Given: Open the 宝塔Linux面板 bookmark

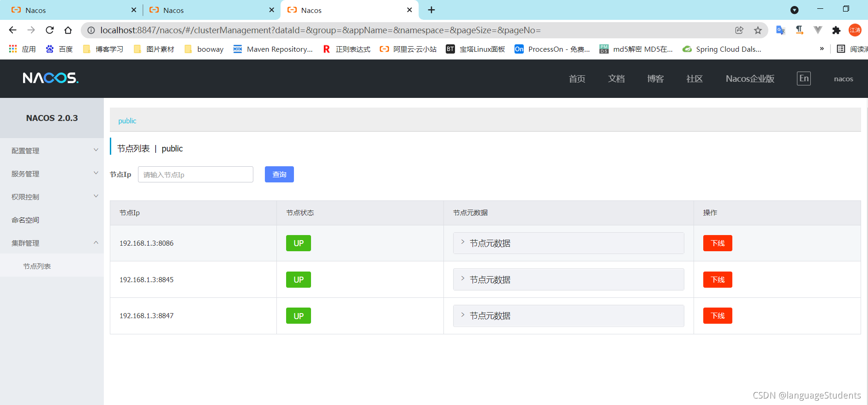Looking at the screenshot, I should click(x=475, y=49).
